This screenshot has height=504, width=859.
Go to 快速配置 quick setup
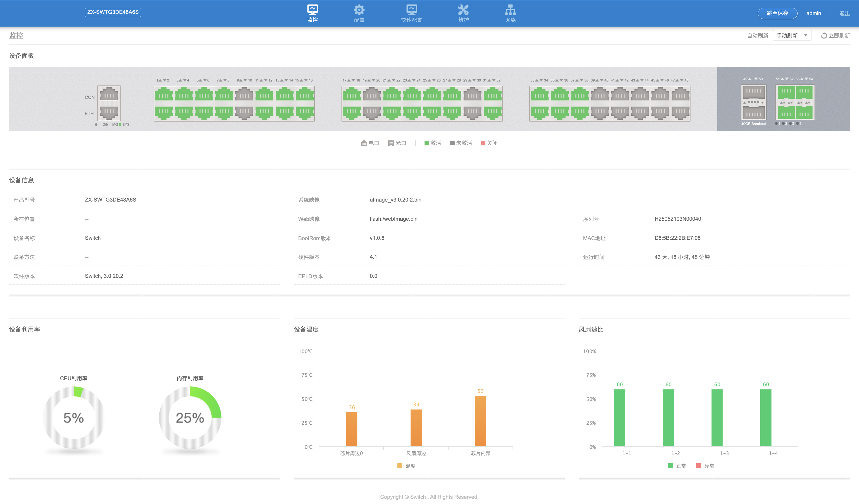pyautogui.click(x=411, y=10)
